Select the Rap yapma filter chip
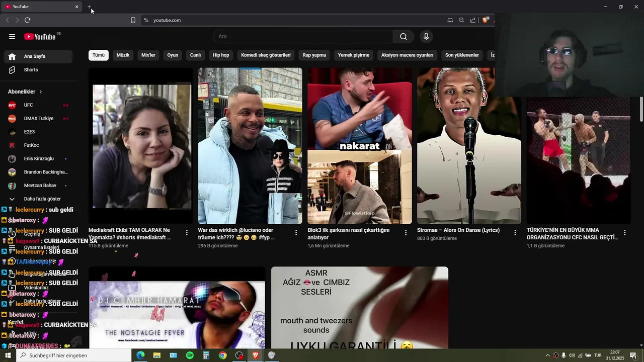Viewport: 644px width, 362px height. point(314,55)
